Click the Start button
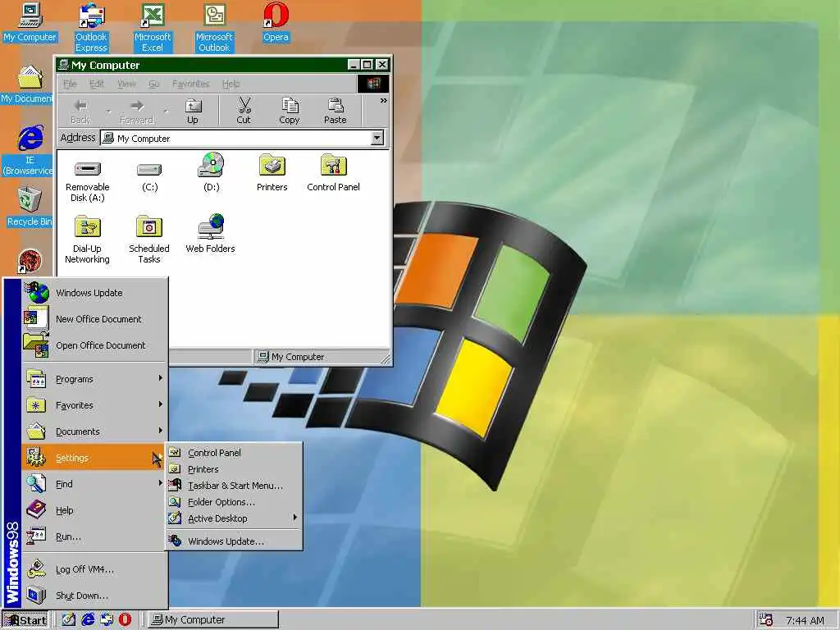Screen dimensions: 840x630 click(25, 620)
